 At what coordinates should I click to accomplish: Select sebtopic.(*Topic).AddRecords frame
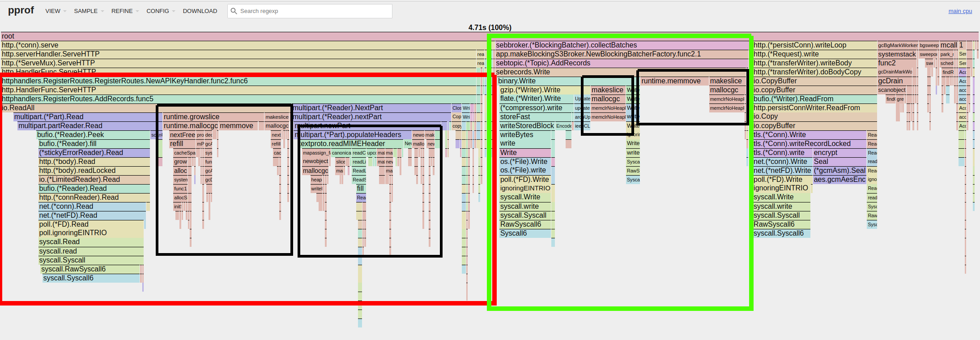pyautogui.click(x=622, y=63)
